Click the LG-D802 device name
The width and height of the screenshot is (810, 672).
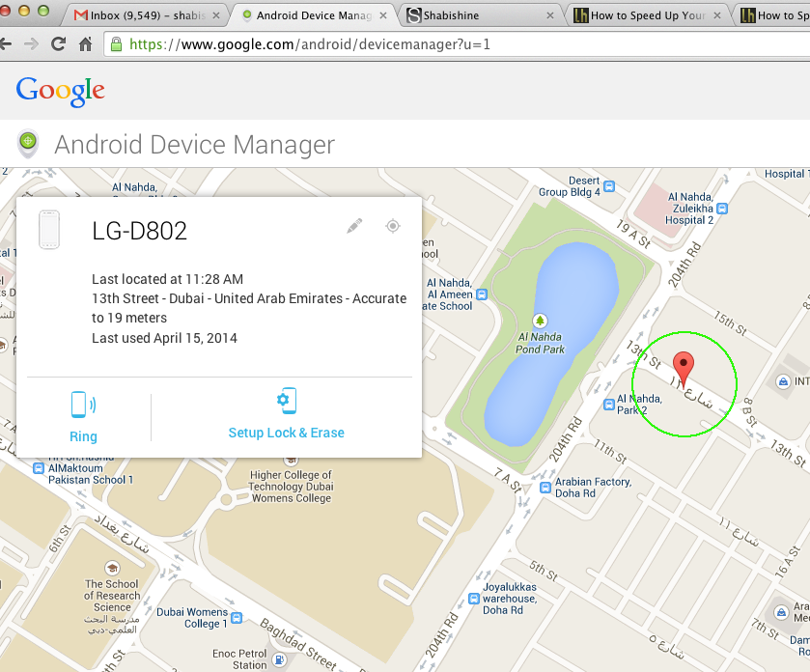pyautogui.click(x=139, y=231)
